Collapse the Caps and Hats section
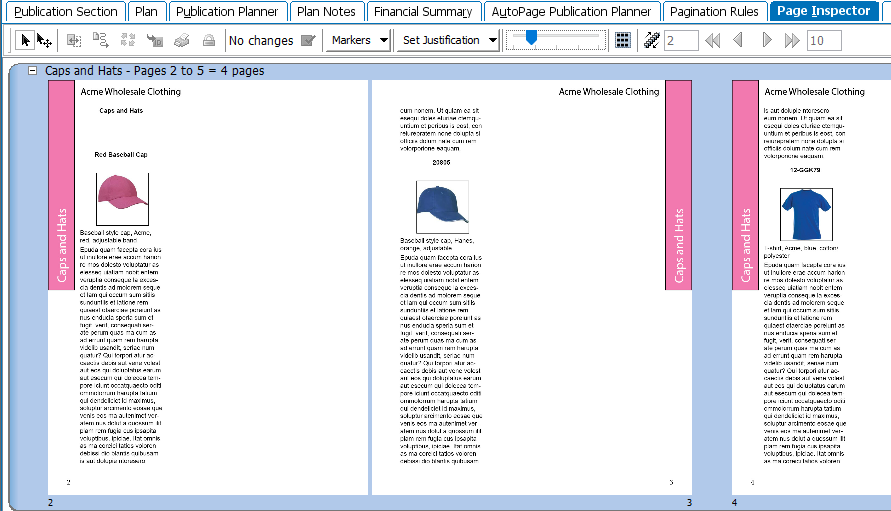This screenshot has height=511, width=891. click(x=33, y=71)
